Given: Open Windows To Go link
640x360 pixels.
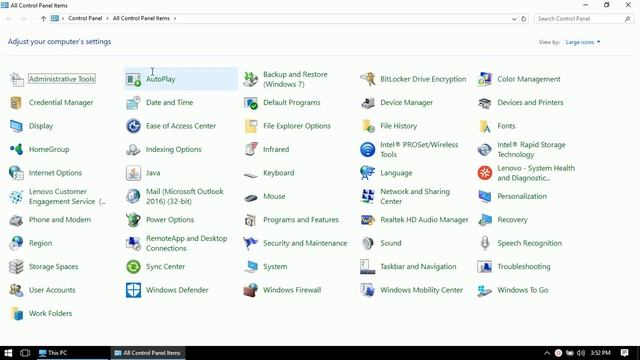Looking at the screenshot, I should pos(522,290).
